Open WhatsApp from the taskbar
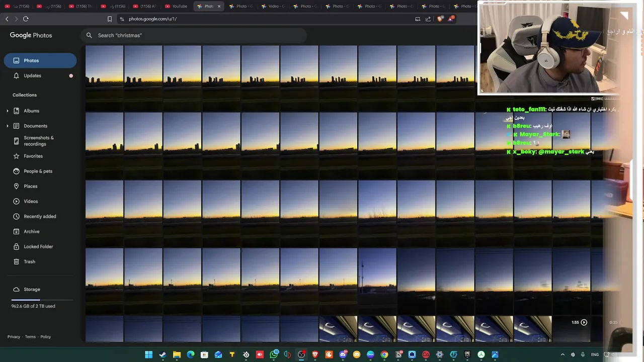The width and height of the screenshot is (644, 362). click(x=274, y=354)
